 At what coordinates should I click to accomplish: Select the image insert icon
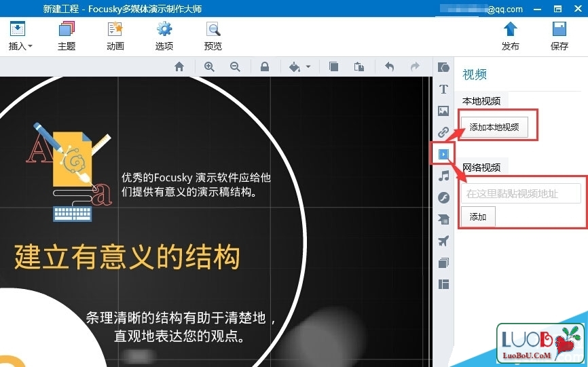[x=443, y=111]
